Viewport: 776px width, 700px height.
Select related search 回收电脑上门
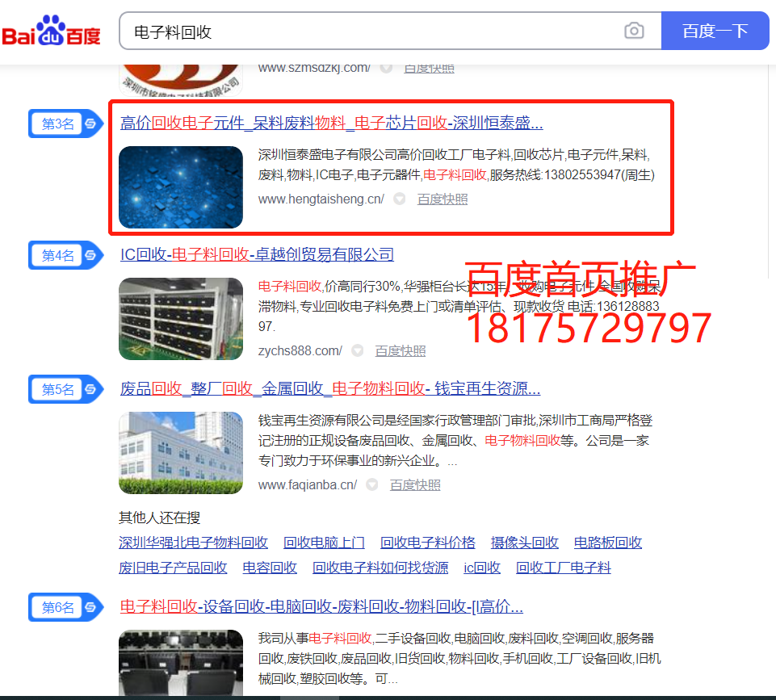point(324,543)
